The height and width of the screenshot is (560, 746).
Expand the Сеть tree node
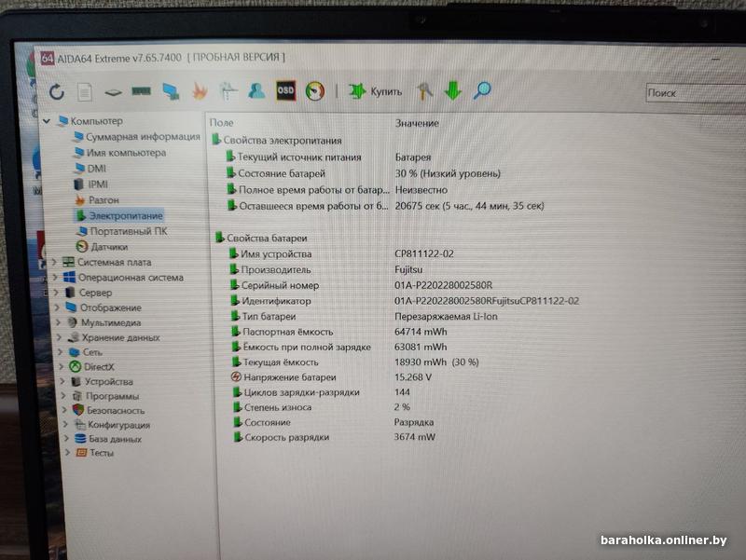[61, 352]
